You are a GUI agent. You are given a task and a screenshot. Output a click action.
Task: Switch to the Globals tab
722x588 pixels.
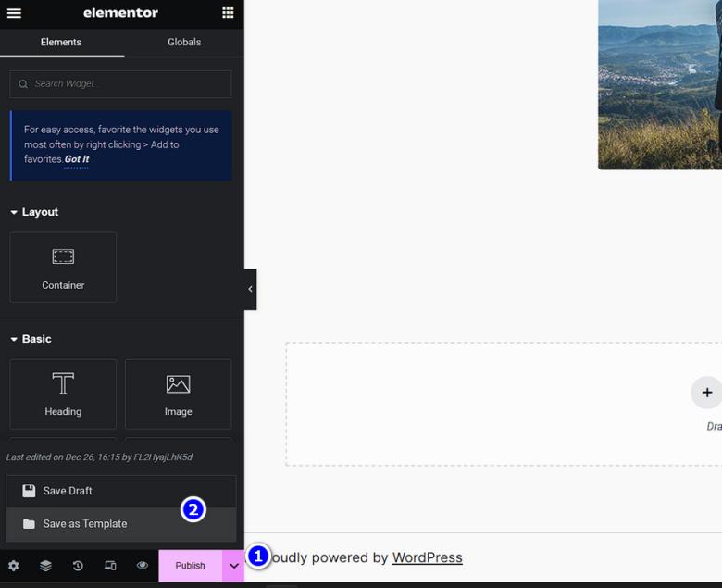pos(184,42)
